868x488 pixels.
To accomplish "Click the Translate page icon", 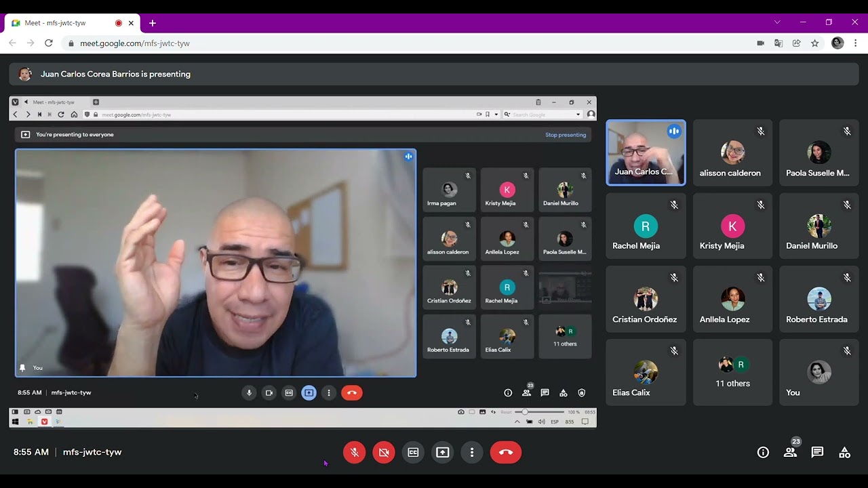I will click(778, 43).
